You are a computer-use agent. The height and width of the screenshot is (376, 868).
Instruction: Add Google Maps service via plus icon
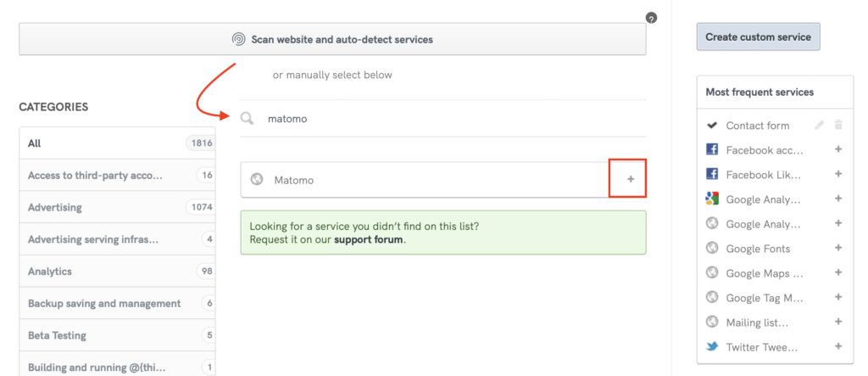point(838,272)
